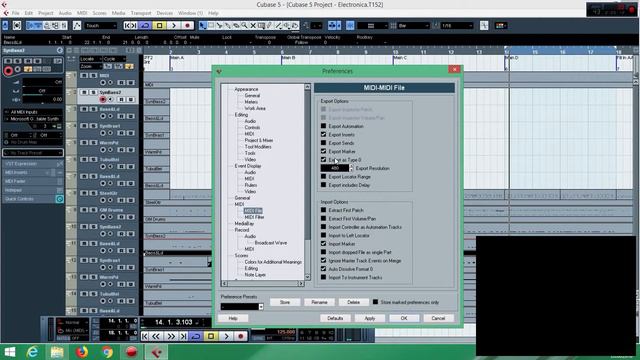
Task: Click Rewind in the transport panel
Action: [156, 336]
